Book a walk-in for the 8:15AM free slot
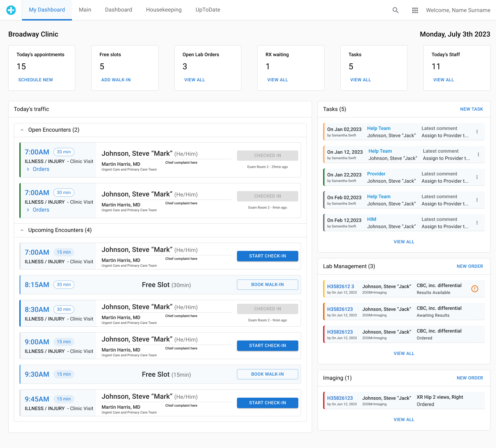The width and height of the screenshot is (496, 448). coord(268,285)
